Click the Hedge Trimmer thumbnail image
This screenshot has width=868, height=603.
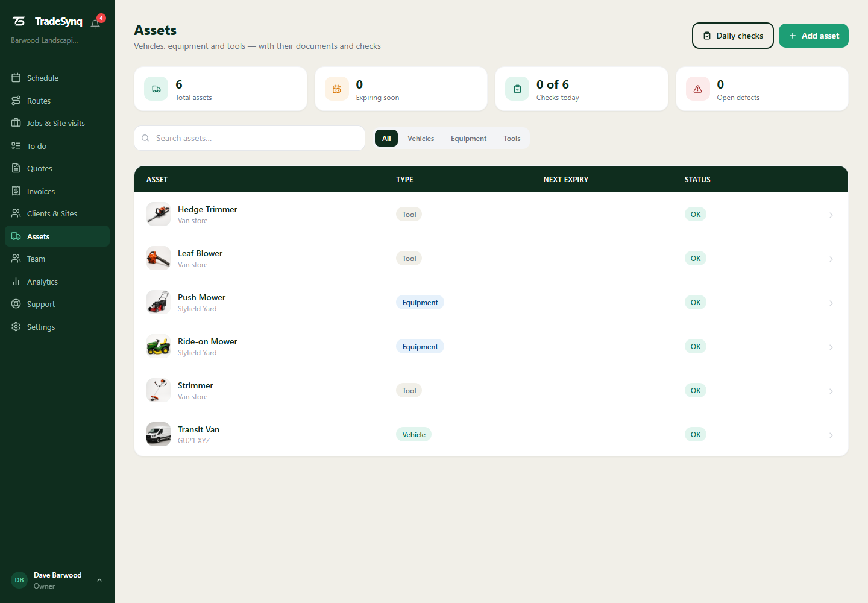[x=159, y=214]
